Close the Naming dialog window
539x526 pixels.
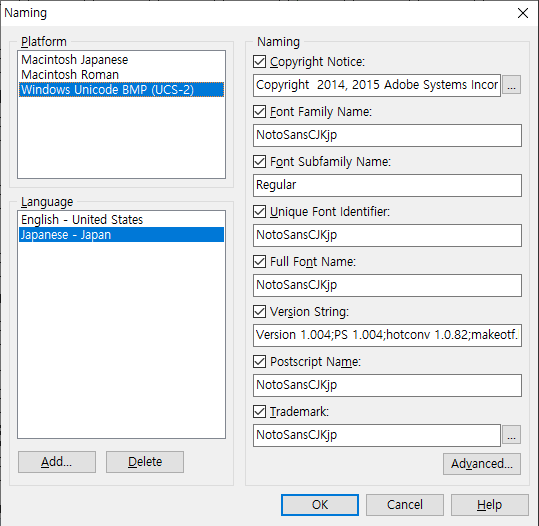click(x=523, y=13)
